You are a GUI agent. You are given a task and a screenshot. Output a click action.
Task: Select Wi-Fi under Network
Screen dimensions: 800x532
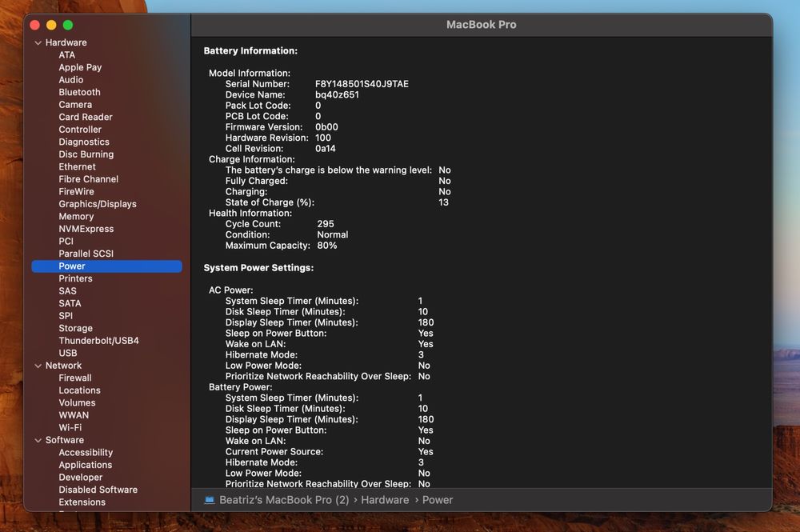tap(70, 427)
